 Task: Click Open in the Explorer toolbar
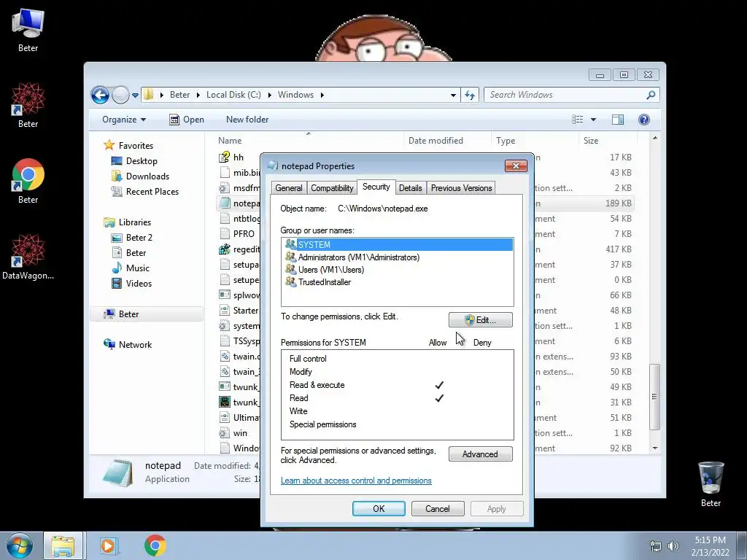(x=187, y=120)
